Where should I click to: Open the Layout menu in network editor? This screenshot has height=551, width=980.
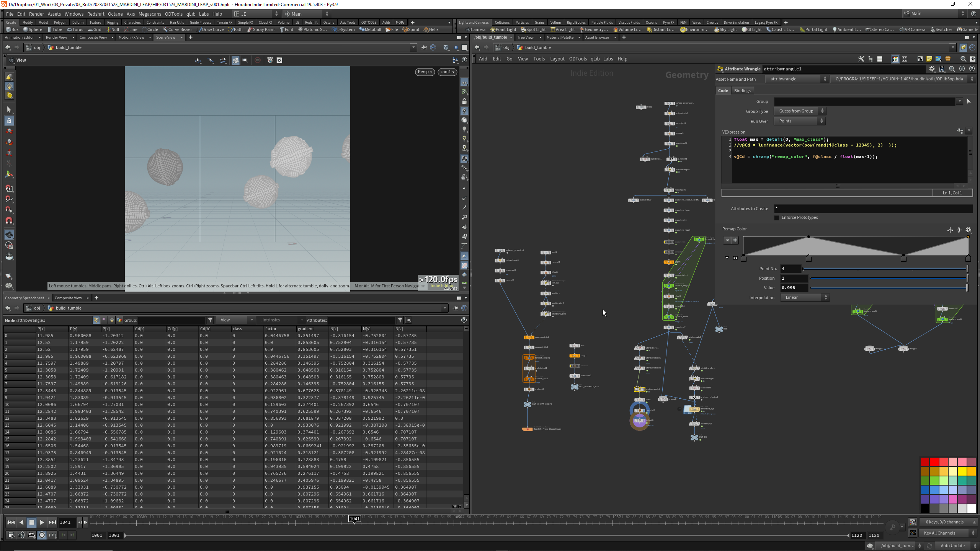tap(557, 59)
